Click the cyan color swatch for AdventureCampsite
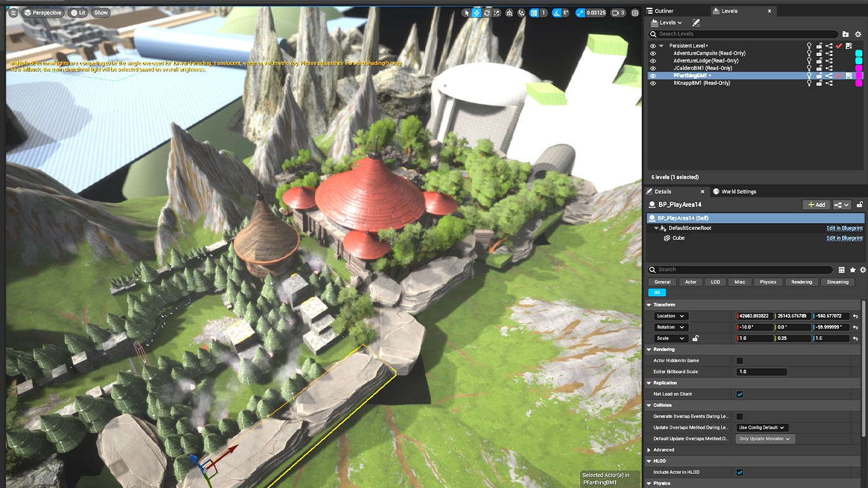Viewport: 868px width, 488px height. click(x=859, y=53)
